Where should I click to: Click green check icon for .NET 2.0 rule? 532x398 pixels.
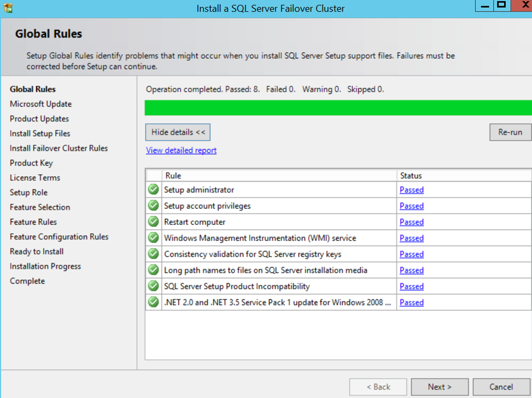(153, 302)
